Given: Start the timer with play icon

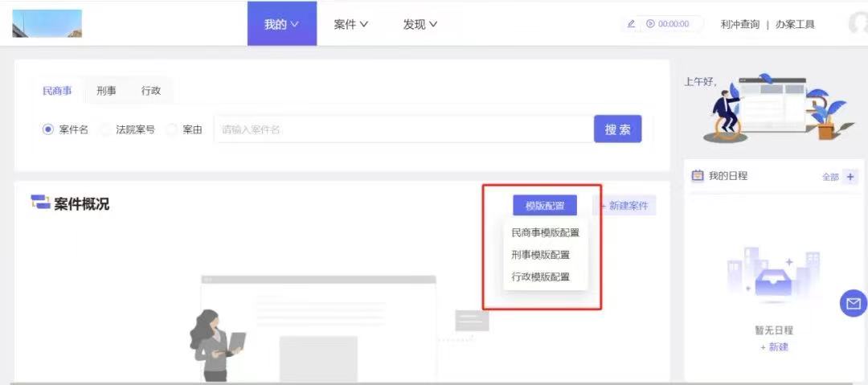Looking at the screenshot, I should (650, 24).
